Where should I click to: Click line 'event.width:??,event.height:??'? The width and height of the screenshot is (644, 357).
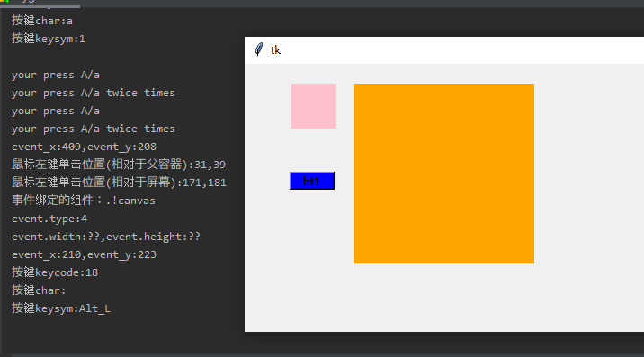click(x=106, y=237)
